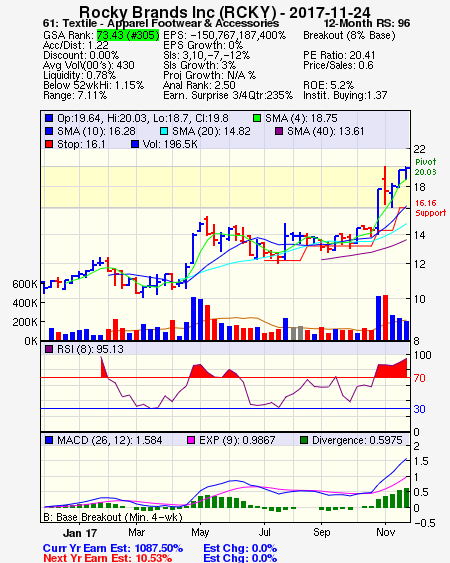The image size is (450, 563).
Task: Click the Price/Sales: 0.6 entry
Action: [x=338, y=65]
